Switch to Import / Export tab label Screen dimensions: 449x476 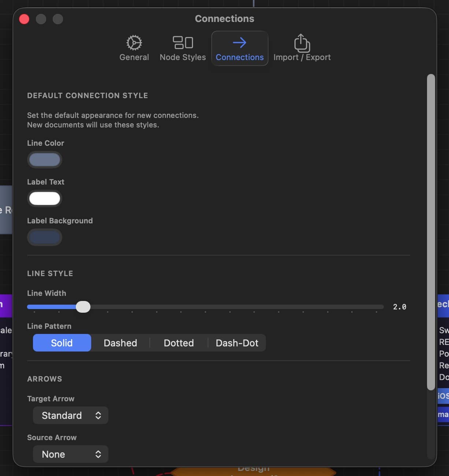[302, 57]
